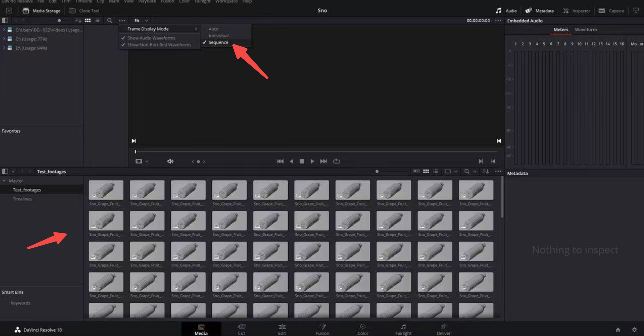Switch media pool to list view

436,171
